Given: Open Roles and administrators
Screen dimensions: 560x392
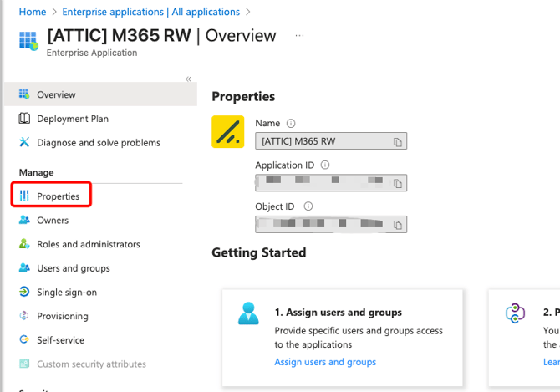Looking at the screenshot, I should click(88, 245).
